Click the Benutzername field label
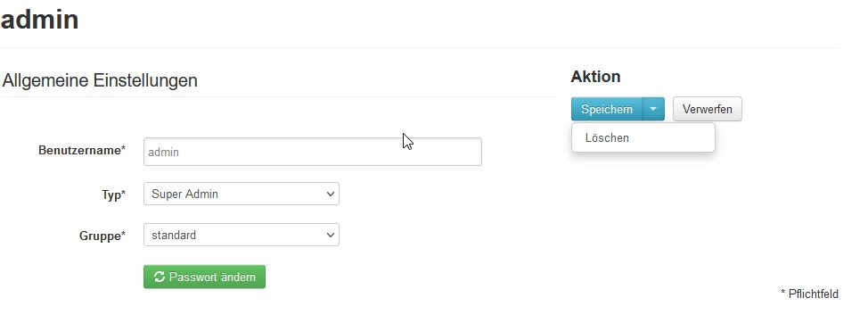The width and height of the screenshot is (868, 323). click(x=82, y=150)
